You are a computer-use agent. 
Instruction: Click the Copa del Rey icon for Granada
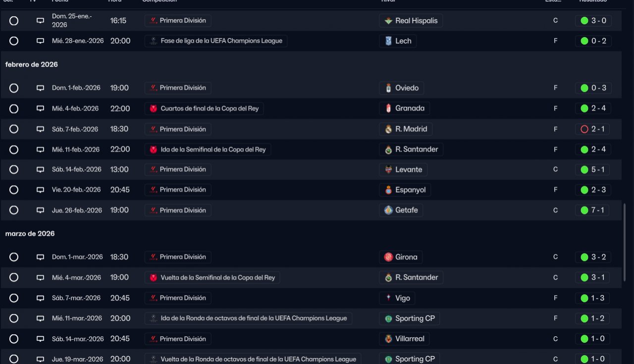tap(154, 108)
